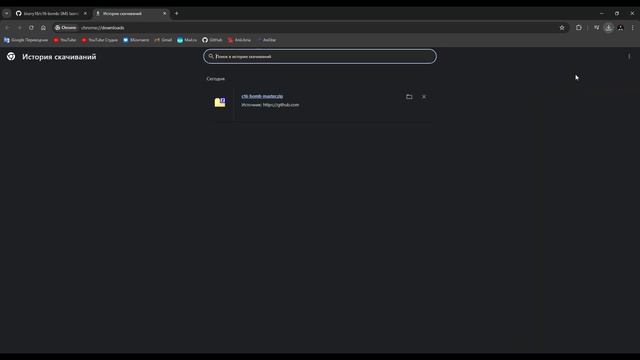Screen dimensions: 640x360
Task: Open the downloads toolbar button
Action: 609,28
